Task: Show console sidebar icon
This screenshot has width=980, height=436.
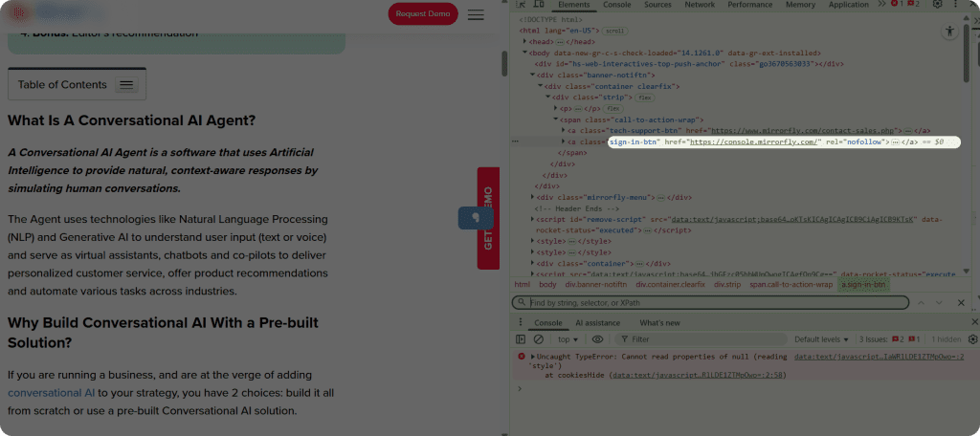Action: coord(521,339)
